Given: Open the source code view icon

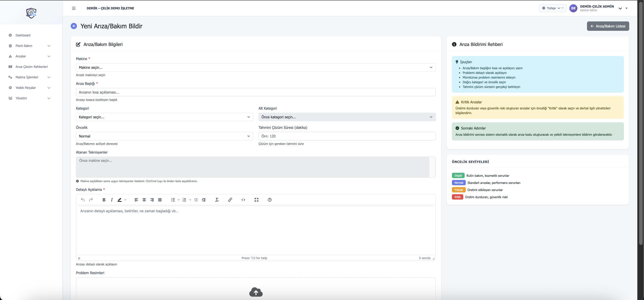Looking at the screenshot, I should (243, 200).
